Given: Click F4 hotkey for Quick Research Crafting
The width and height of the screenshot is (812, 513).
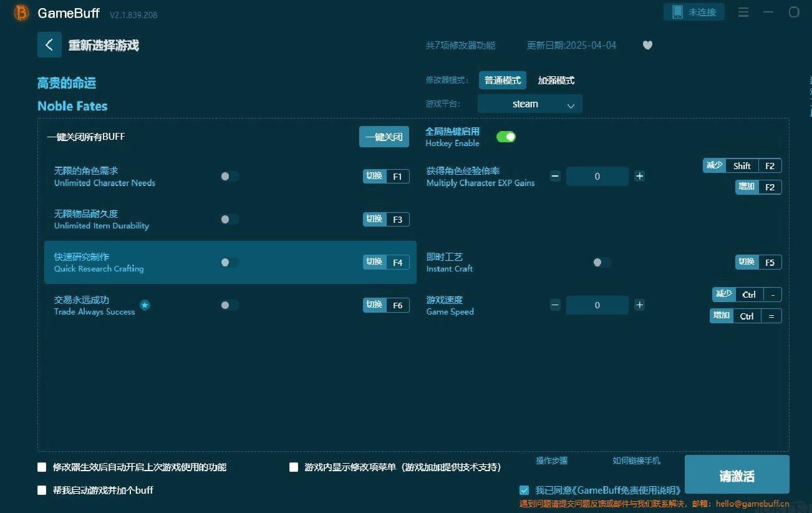Looking at the screenshot, I should [x=386, y=262].
